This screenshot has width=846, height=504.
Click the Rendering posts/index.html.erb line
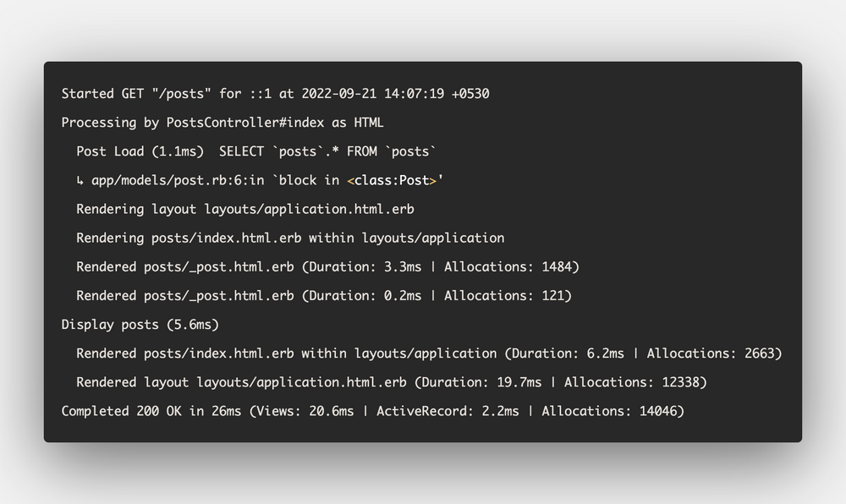[x=290, y=238]
